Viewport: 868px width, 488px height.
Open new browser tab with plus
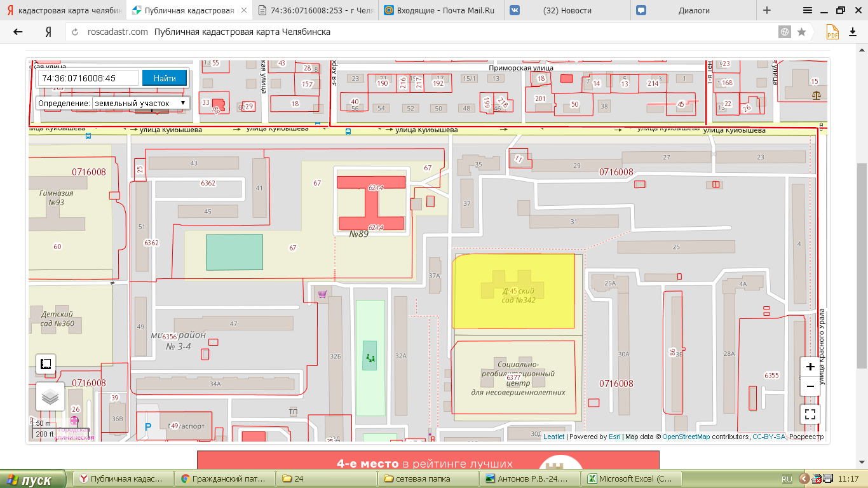pyautogui.click(x=767, y=10)
